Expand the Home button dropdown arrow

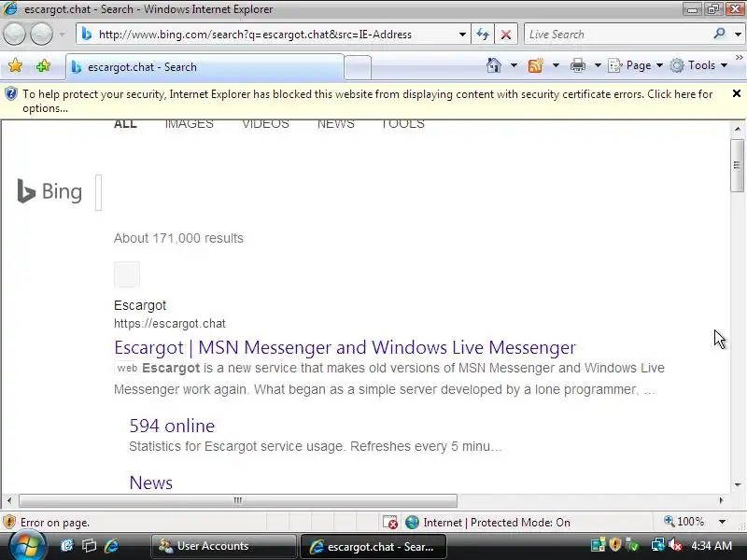514,65
